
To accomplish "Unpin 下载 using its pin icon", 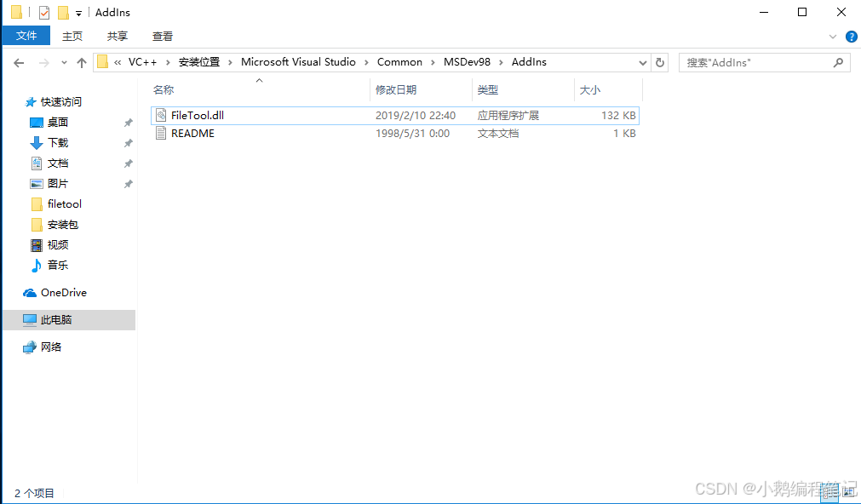I will [x=128, y=143].
